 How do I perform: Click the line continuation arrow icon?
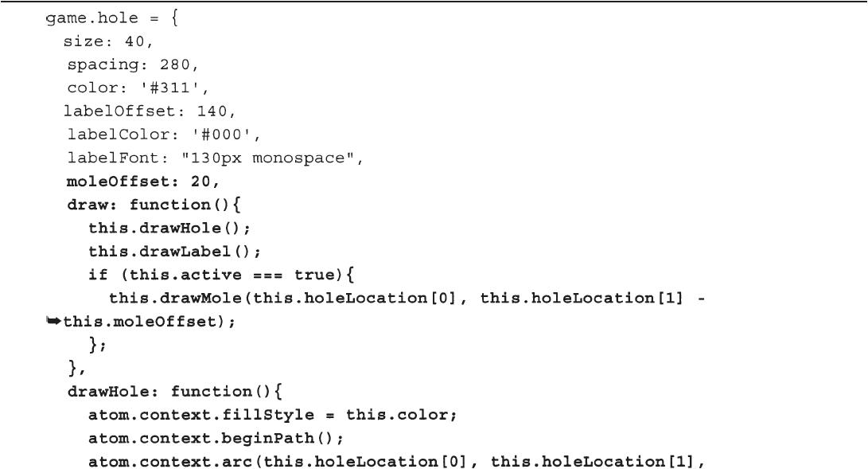point(53,321)
